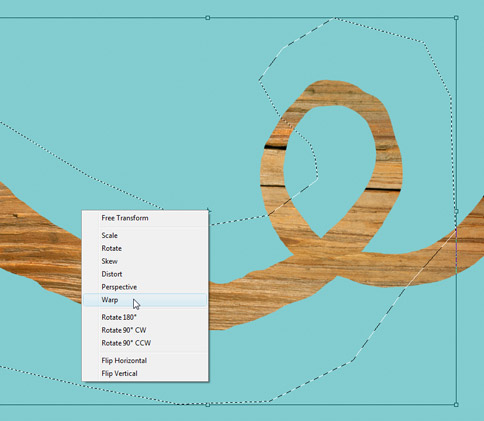The width and height of the screenshot is (484, 421).
Task: Click the right-middle transform handle
Action: (x=456, y=211)
